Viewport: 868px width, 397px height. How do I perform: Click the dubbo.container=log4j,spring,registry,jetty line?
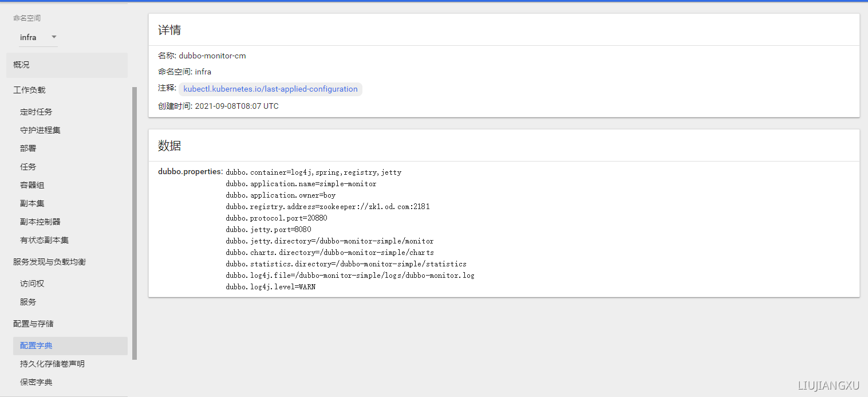tap(313, 172)
